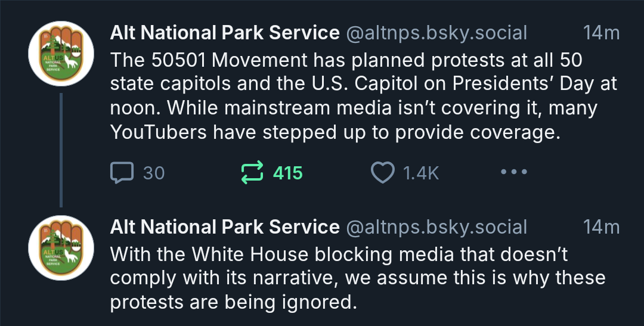Screen dimensions: 644x326
Task: Open Alt National Park Service name on 50501 post
Action: click(x=225, y=33)
